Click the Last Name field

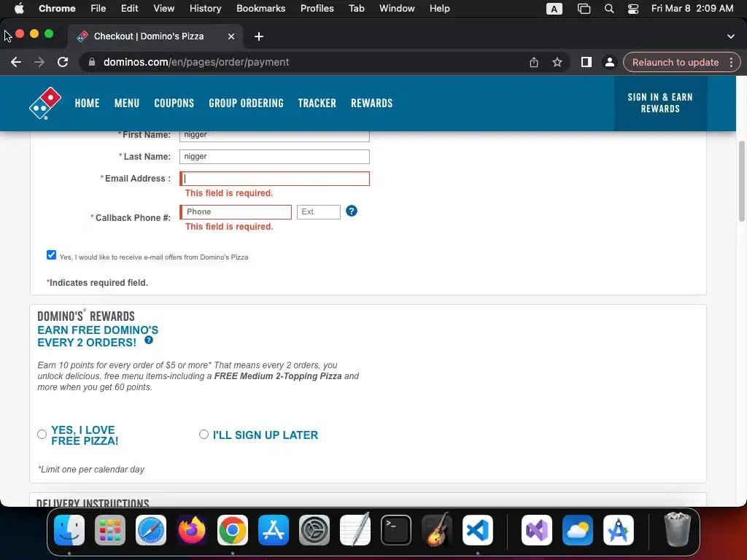(x=274, y=157)
